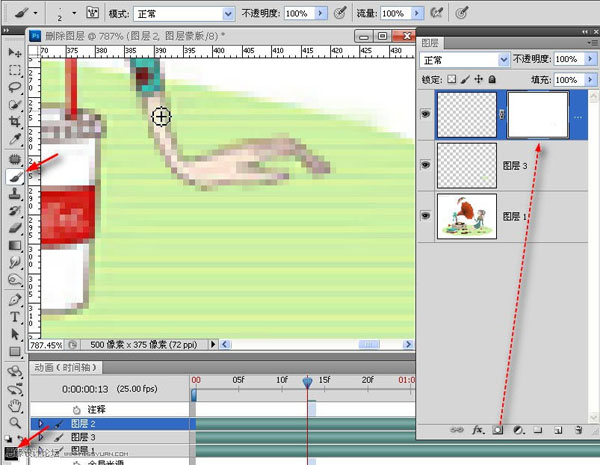The image size is (600, 465).
Task: Click the Delete layer trash icon
Action: click(578, 430)
